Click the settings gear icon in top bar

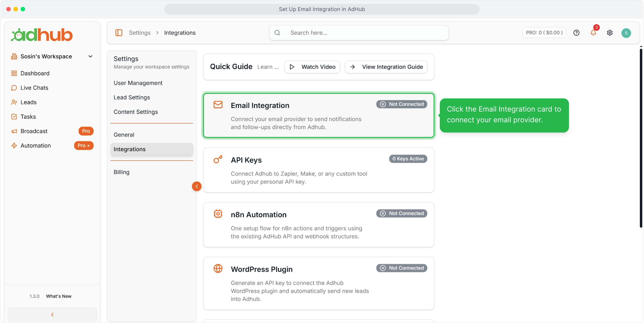click(610, 33)
